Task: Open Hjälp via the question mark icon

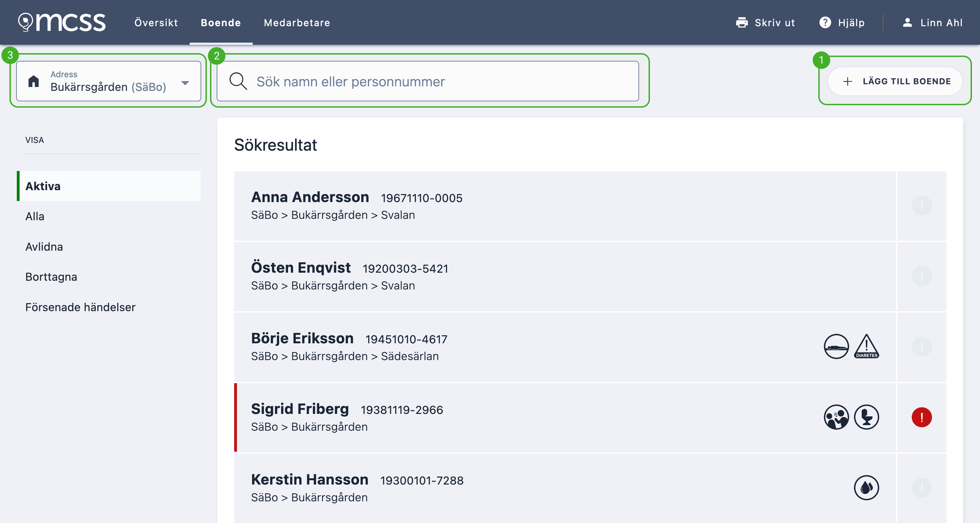Action: [x=825, y=23]
